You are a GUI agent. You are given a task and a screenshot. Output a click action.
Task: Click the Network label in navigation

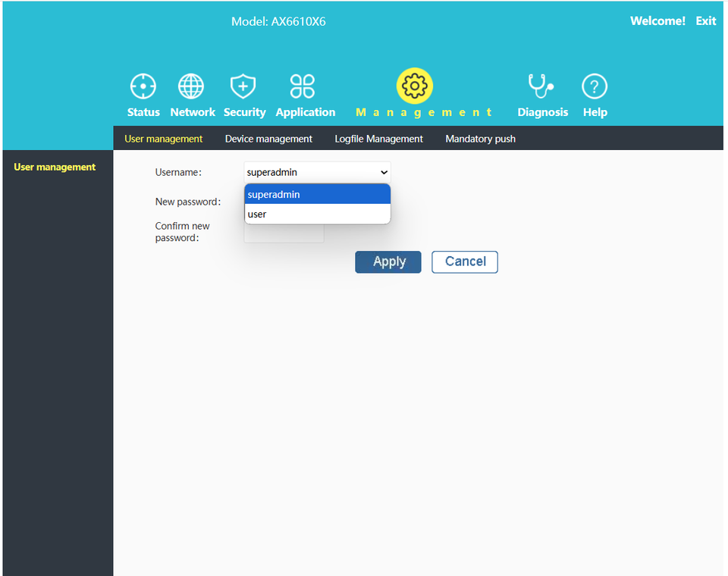point(193,112)
